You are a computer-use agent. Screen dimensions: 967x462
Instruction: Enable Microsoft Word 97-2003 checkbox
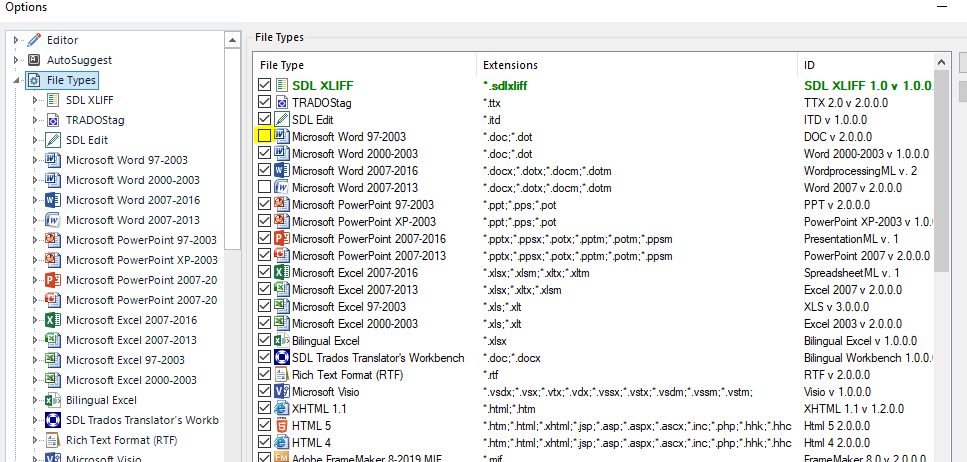265,136
